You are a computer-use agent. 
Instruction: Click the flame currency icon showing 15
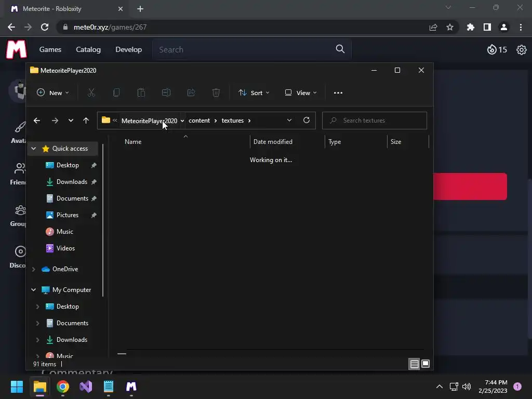[x=491, y=49]
